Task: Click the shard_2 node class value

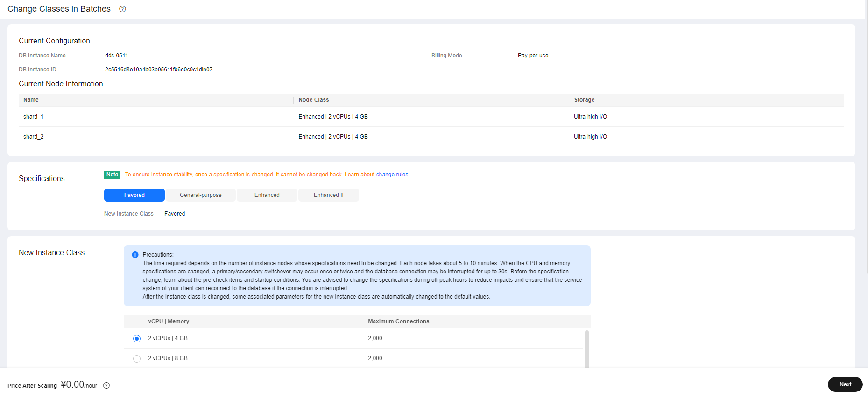Action: click(333, 137)
